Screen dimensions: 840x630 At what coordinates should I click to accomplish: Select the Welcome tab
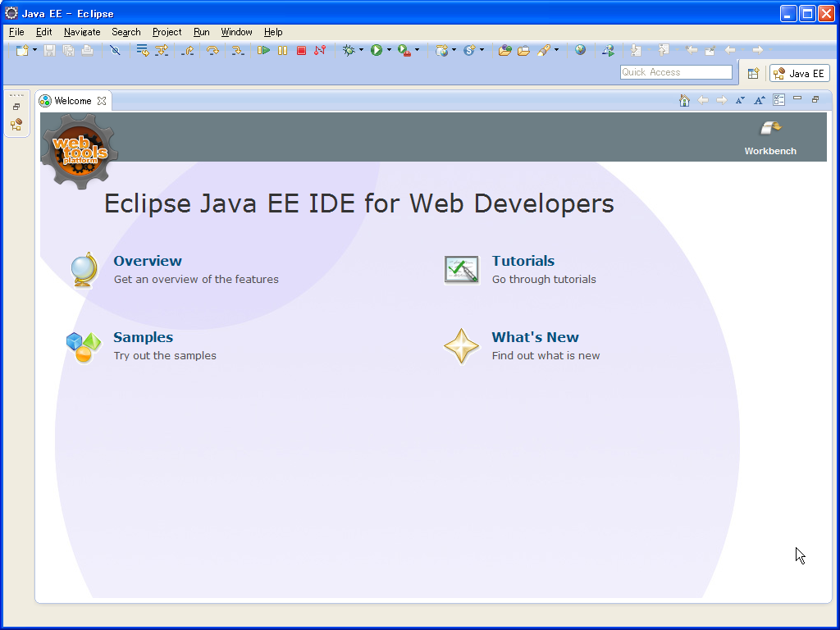click(73, 100)
